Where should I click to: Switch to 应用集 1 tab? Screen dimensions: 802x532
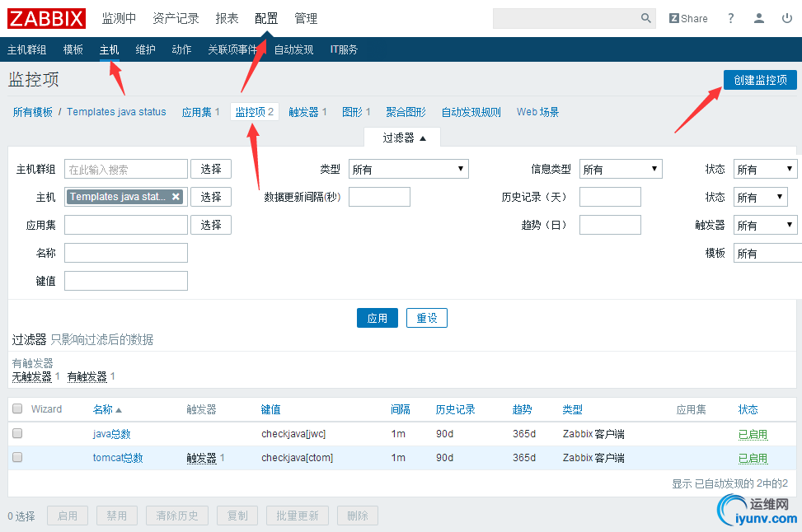pyautogui.click(x=200, y=112)
